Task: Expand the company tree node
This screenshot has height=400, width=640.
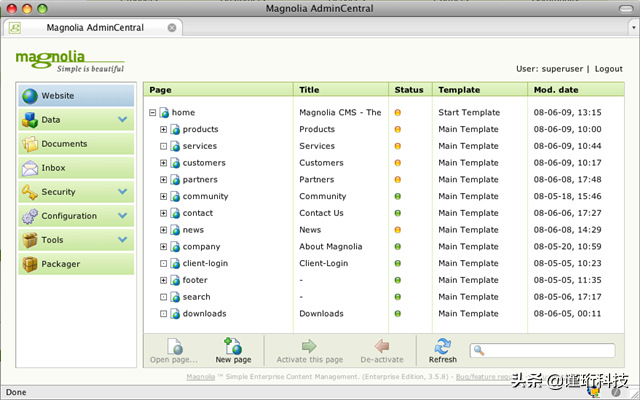Action: pos(163,247)
